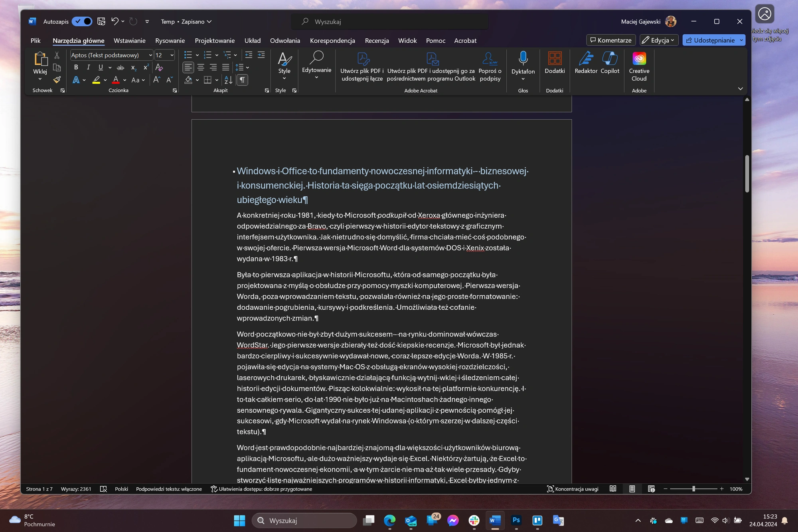The image size is (798, 532).
Task: Open Quick Access Toolbar customize dropdown
Action: [147, 22]
